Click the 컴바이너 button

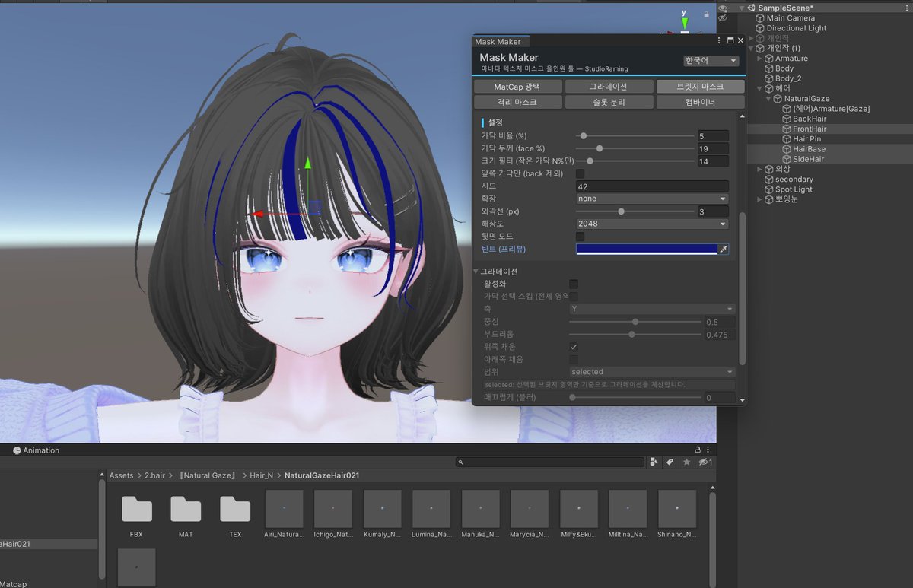(700, 102)
